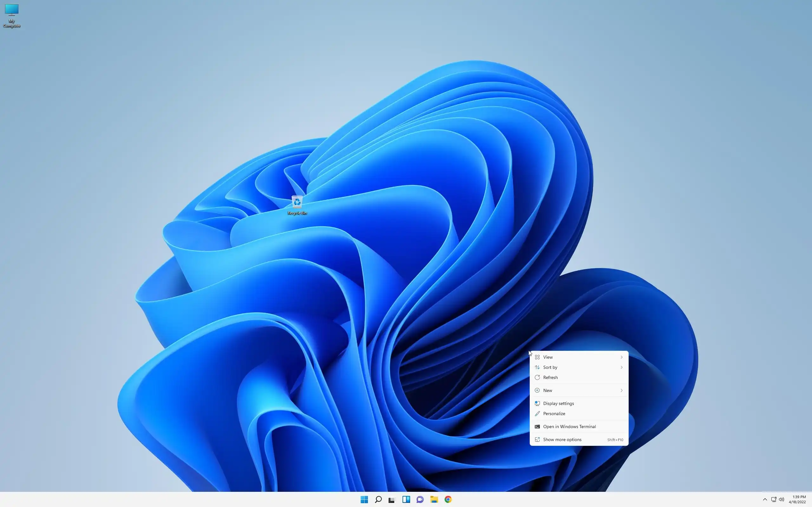Expand the View submenu arrow
The width and height of the screenshot is (812, 507).
tap(621, 357)
